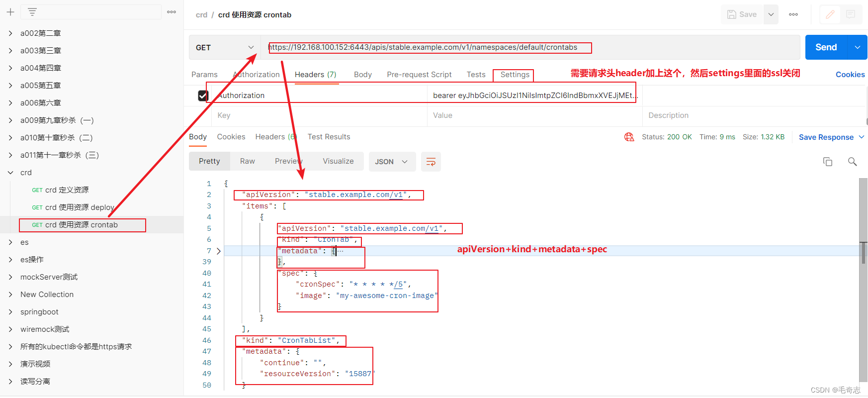This screenshot has width=868, height=398.
Task: Open the comments icon in the top right
Action: (x=851, y=14)
